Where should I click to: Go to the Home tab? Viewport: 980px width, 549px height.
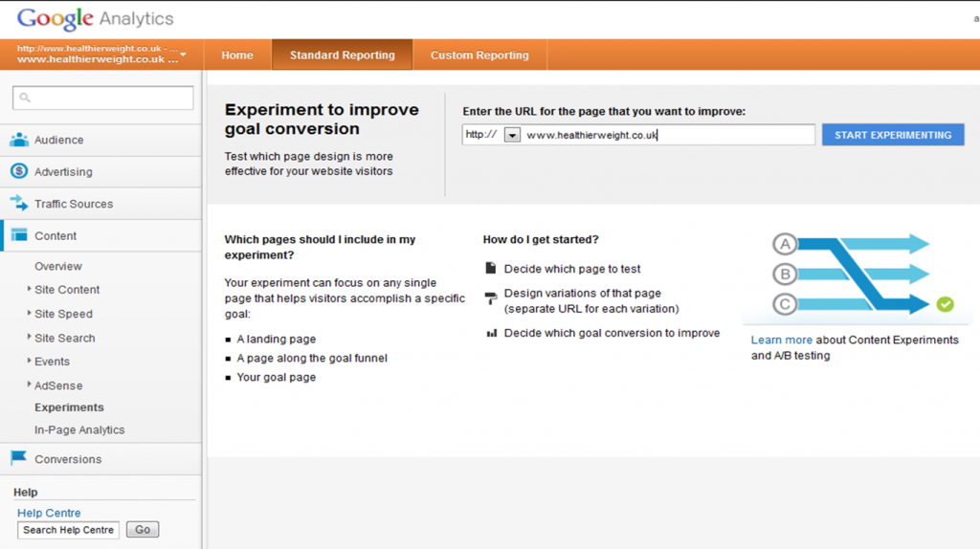click(x=237, y=55)
